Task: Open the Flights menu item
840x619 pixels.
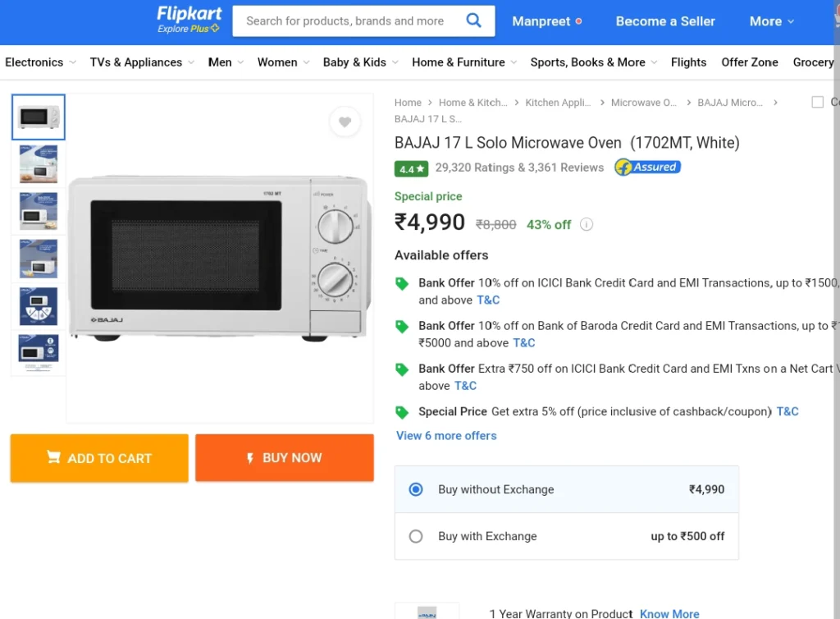Action: click(x=688, y=62)
